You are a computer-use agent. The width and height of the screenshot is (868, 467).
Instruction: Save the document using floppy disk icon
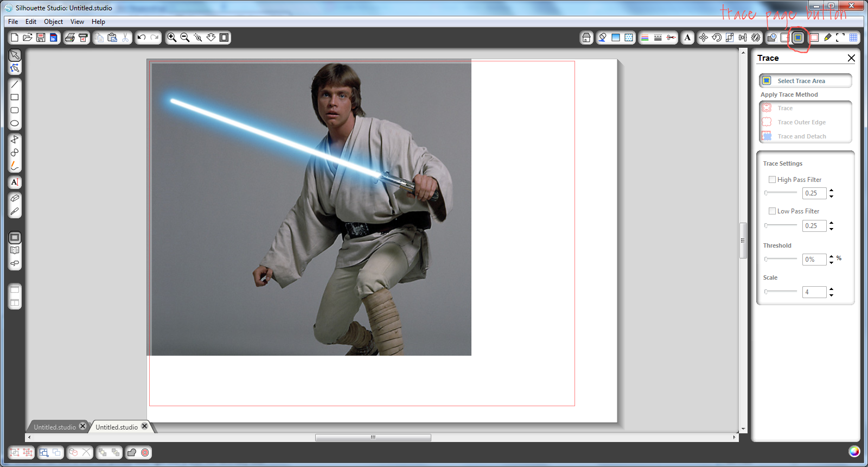click(41, 37)
